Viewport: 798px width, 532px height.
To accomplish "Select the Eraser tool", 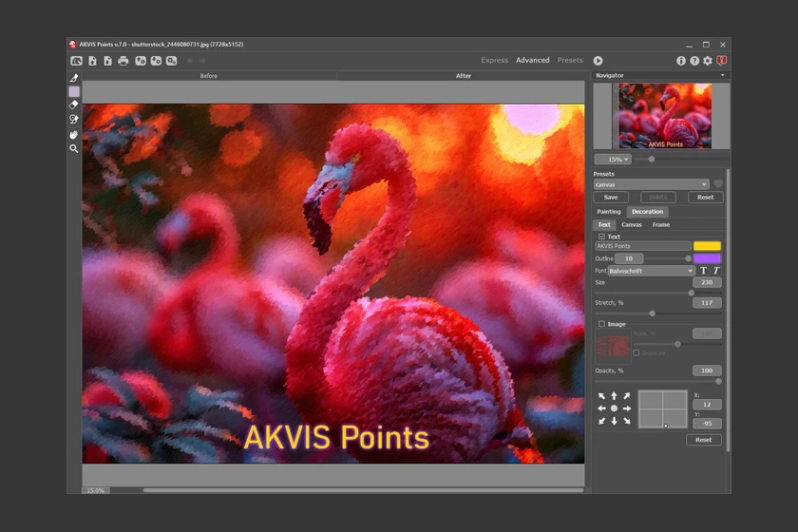I will pyautogui.click(x=74, y=104).
